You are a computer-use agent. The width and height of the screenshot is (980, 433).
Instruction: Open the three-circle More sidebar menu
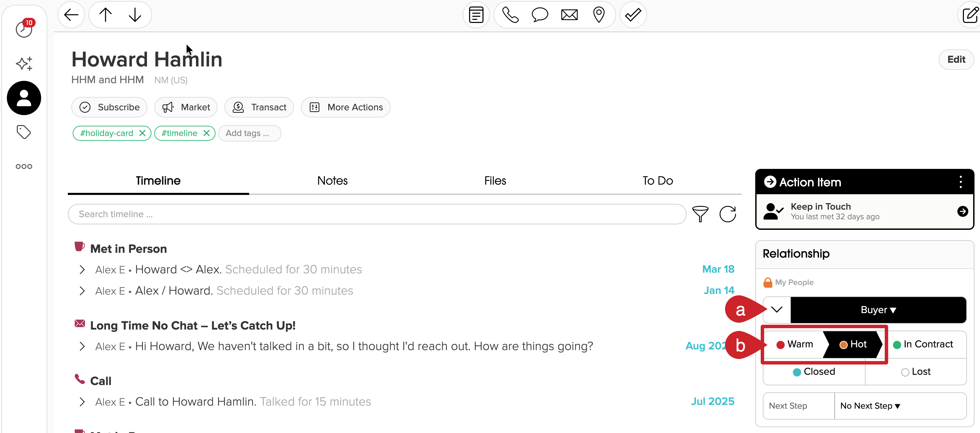pos(24,166)
